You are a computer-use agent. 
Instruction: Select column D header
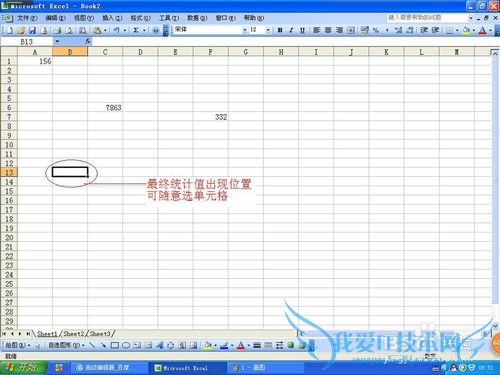pos(140,52)
